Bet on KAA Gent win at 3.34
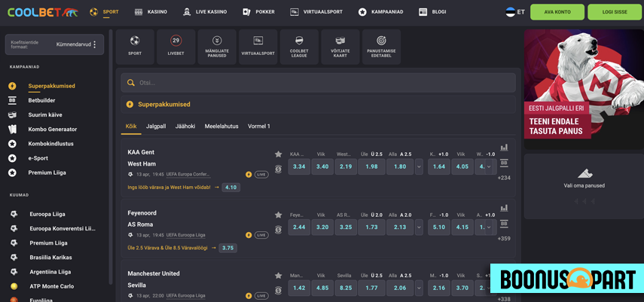 pos(299,166)
